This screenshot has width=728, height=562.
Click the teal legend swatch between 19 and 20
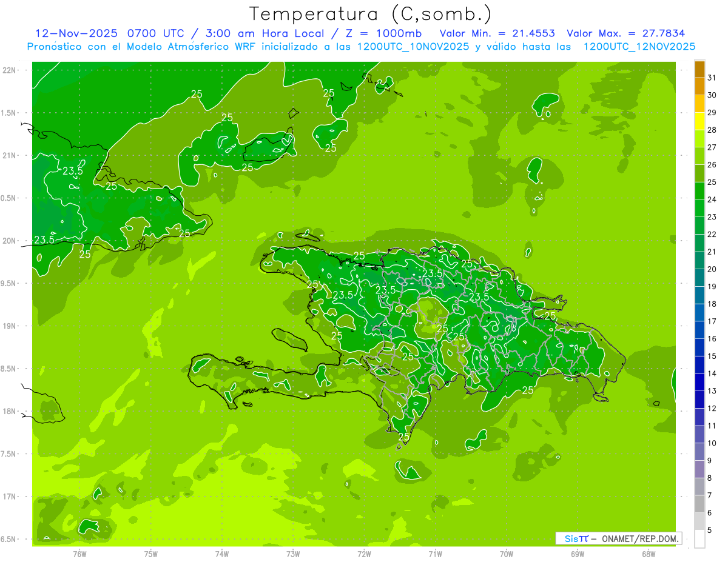coord(699,278)
